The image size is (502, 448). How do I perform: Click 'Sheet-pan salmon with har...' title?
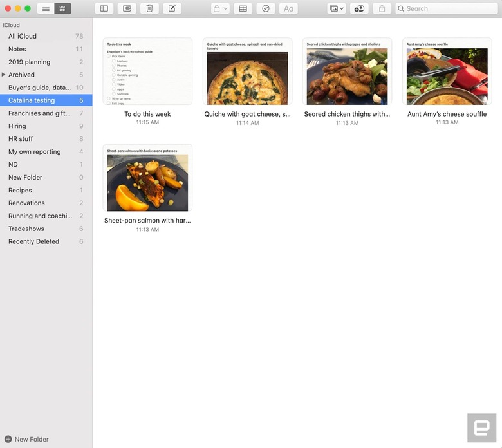point(147,220)
